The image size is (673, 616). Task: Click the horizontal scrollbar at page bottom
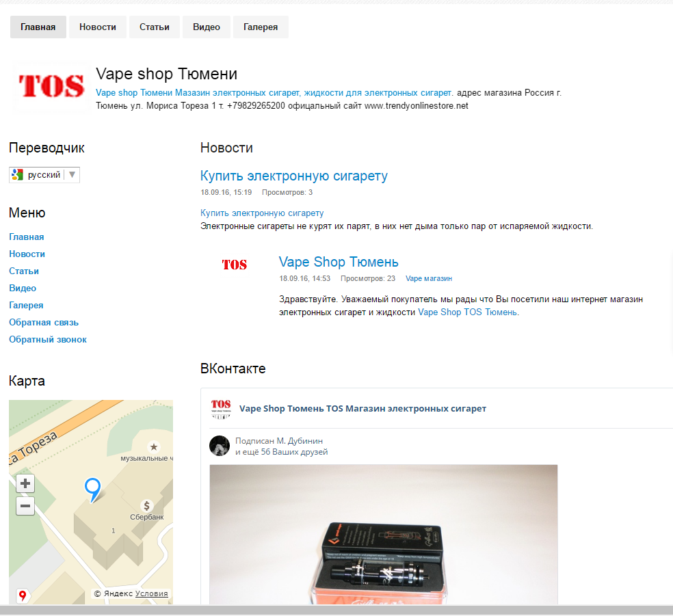point(336,611)
